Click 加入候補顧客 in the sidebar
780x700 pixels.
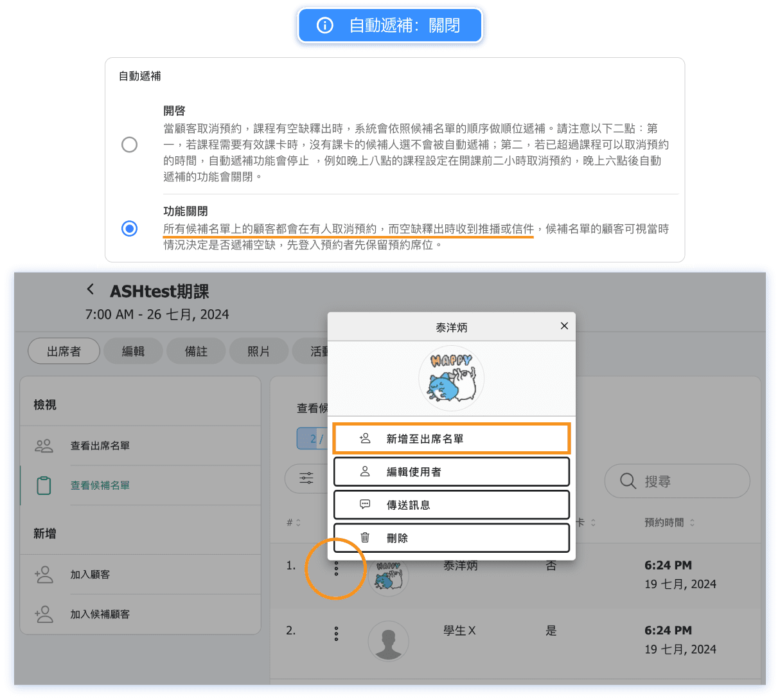100,614
